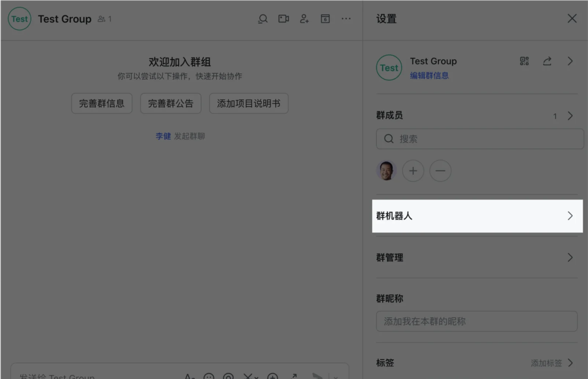Click the 搜索 members input field
Screen dimensions: 588x379
(x=480, y=139)
